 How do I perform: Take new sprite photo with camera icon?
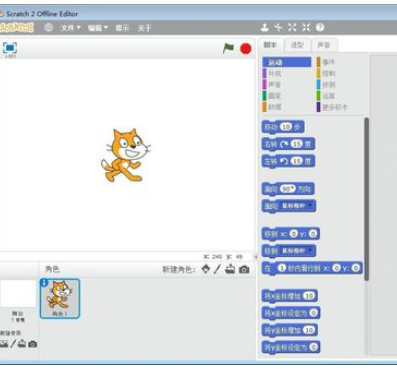point(244,269)
